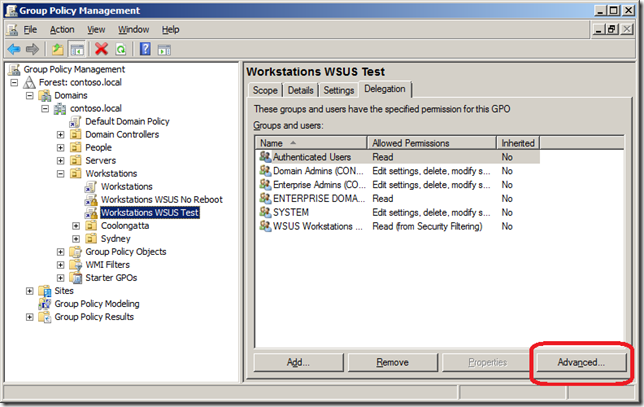The height and width of the screenshot is (407, 644).
Task: Click the Show/Hide Action Pane toolbar icon
Action: click(x=165, y=48)
